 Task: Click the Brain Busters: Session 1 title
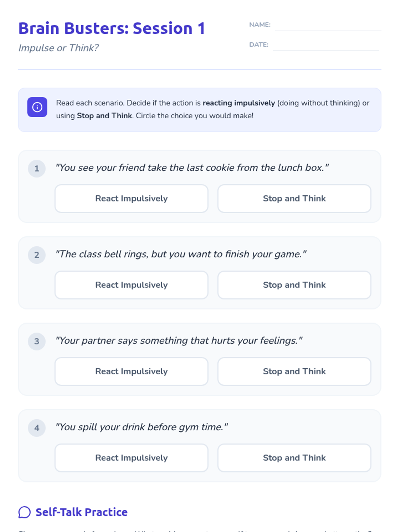(112, 28)
